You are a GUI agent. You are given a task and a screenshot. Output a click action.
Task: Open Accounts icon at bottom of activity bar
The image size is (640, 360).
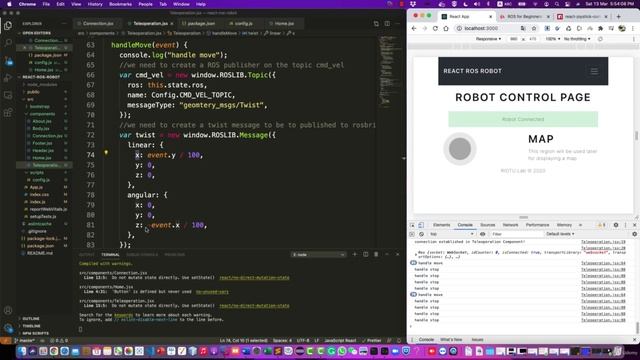pos(8,310)
